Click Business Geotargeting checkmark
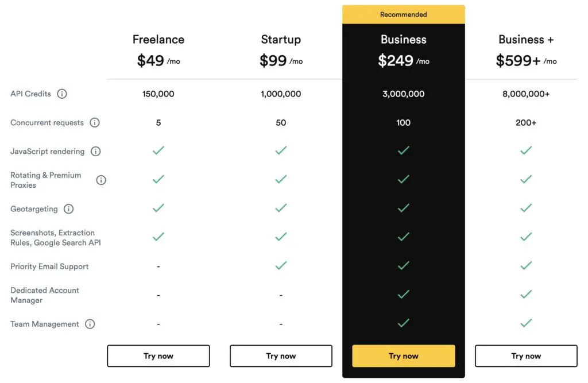This screenshot has width=588, height=383. pos(404,208)
